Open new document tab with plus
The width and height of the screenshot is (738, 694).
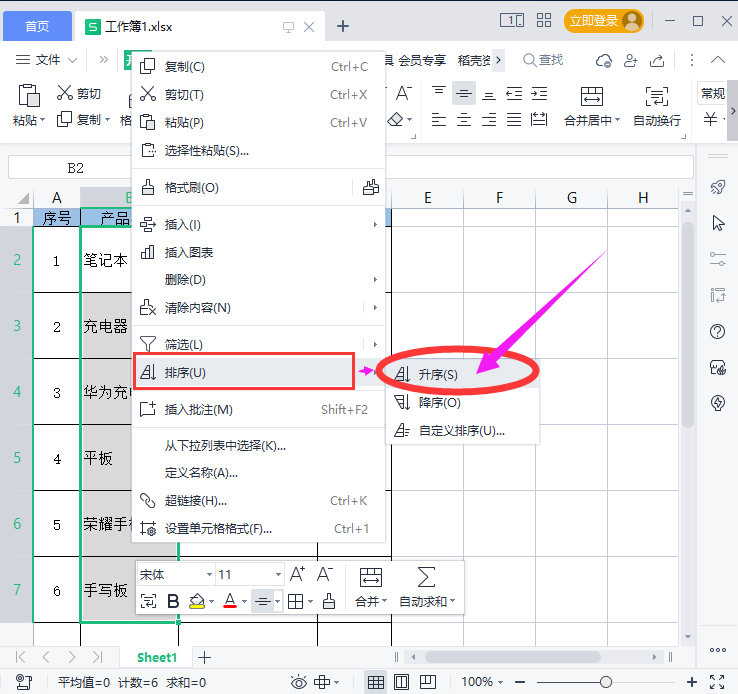(x=343, y=26)
